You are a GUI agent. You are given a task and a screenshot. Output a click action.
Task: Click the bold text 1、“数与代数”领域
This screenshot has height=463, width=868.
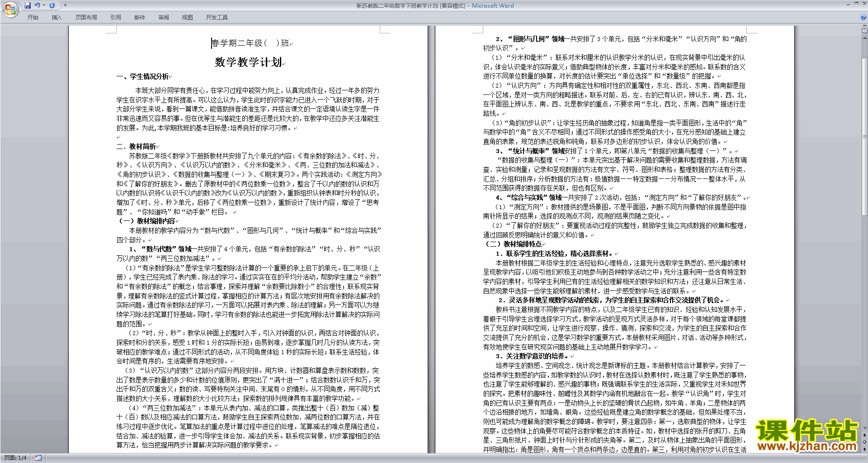160,249
